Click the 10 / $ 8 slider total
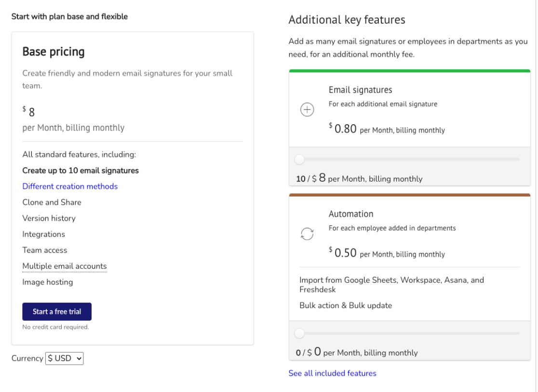The height and width of the screenshot is (392, 538). 359,178
